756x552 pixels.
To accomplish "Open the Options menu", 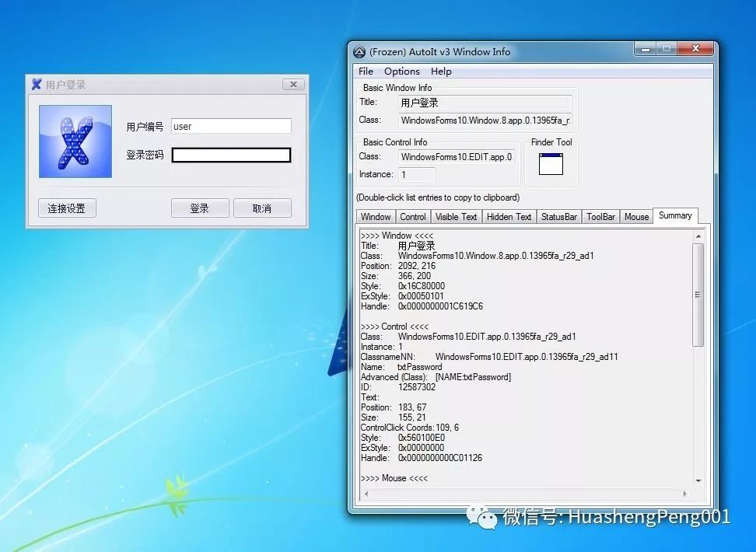I will (x=401, y=72).
